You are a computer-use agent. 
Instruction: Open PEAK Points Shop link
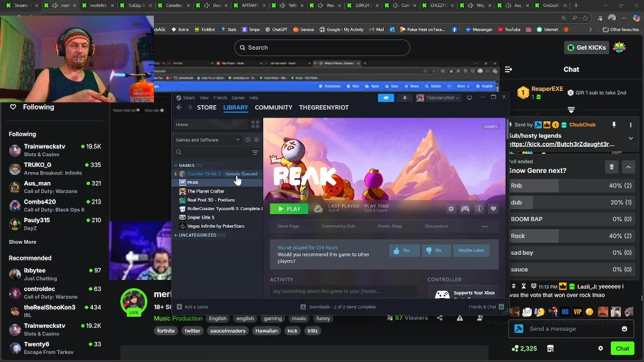click(x=390, y=226)
